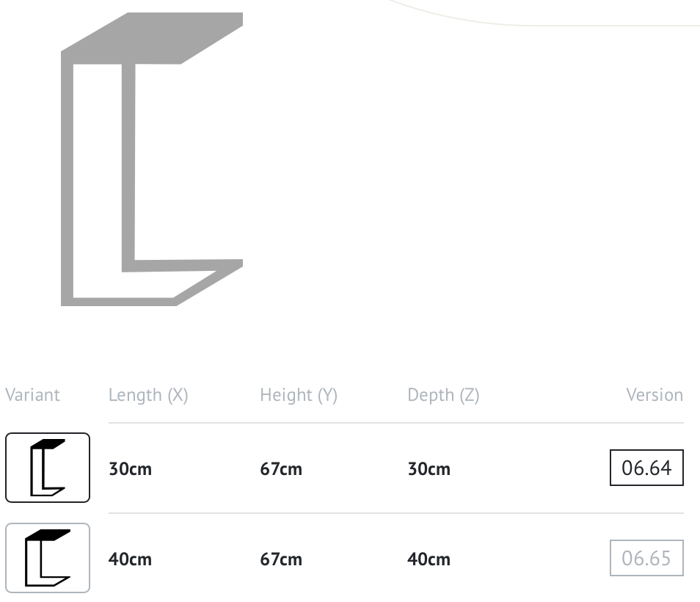Click the Length (X) column header
Viewport: 700px width, 602px height.
click(148, 395)
